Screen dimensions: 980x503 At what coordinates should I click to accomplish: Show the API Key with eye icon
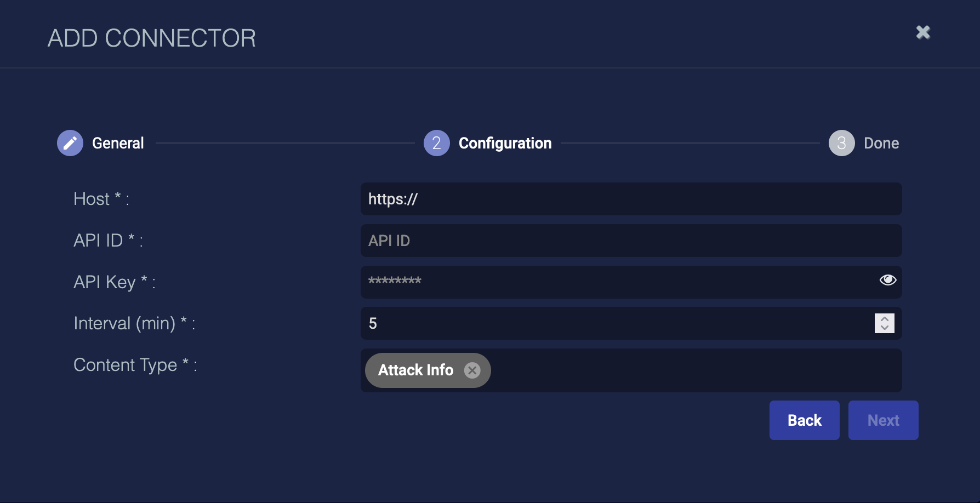888,280
